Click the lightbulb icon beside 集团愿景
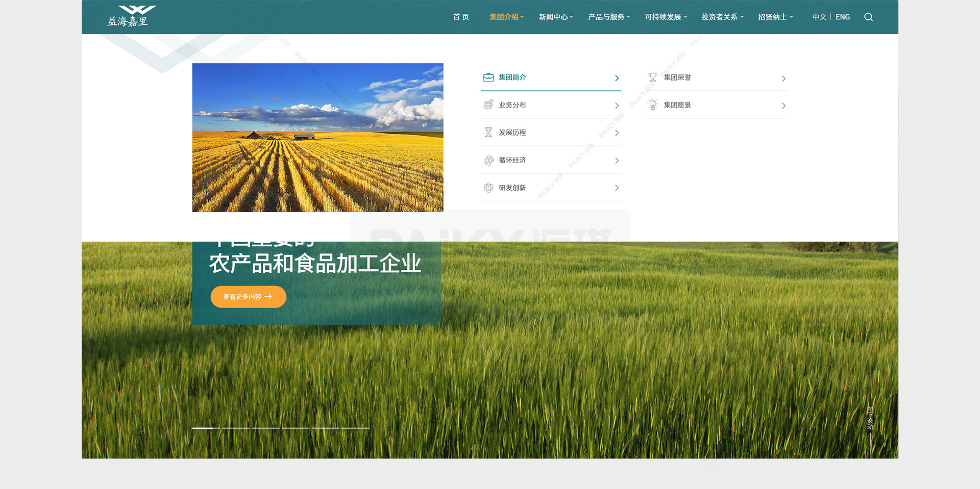The width and height of the screenshot is (980, 489). (x=653, y=105)
